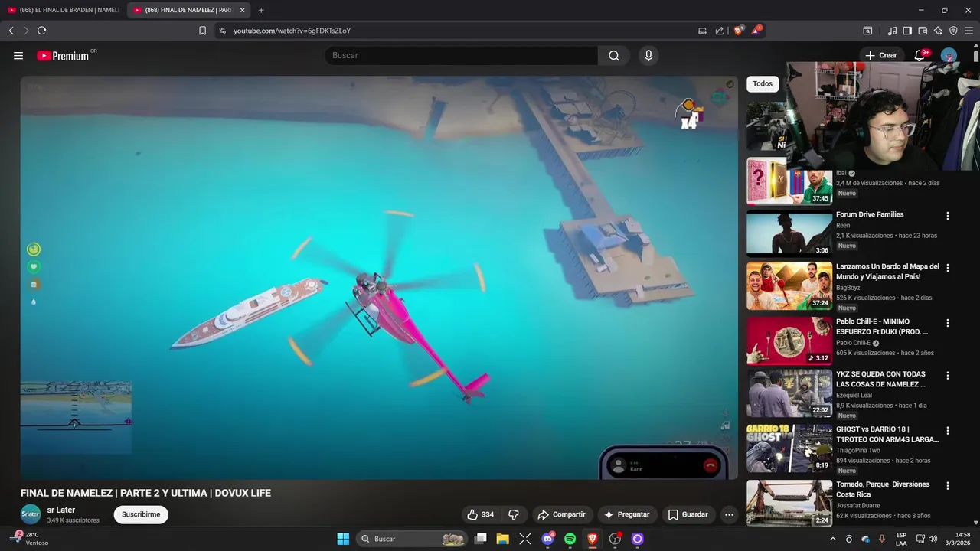Open a new browser tab with plus
Viewport: 980px width, 551px height.
click(x=261, y=10)
